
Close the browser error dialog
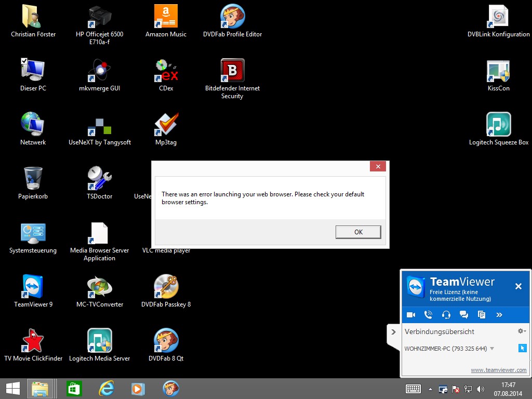378,166
